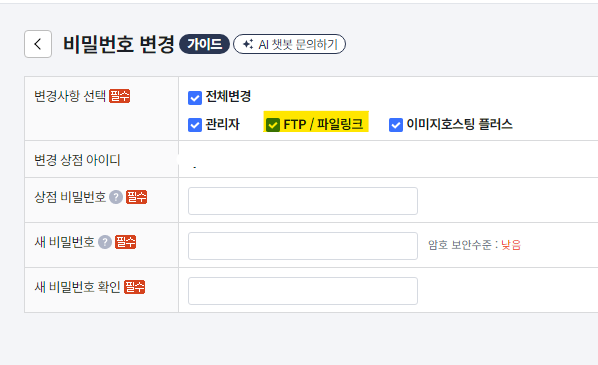Click the FTP / 파일링크 label text

(x=323, y=124)
